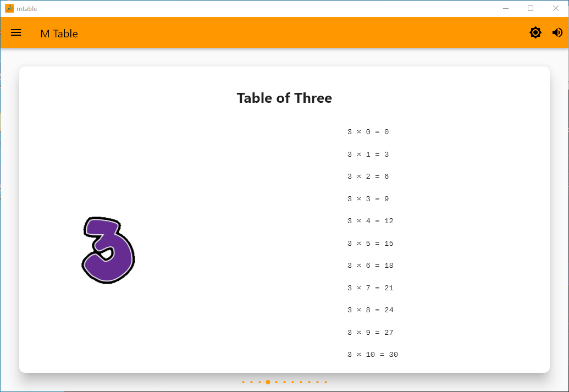Go to the first page indicator dot

[243, 382]
